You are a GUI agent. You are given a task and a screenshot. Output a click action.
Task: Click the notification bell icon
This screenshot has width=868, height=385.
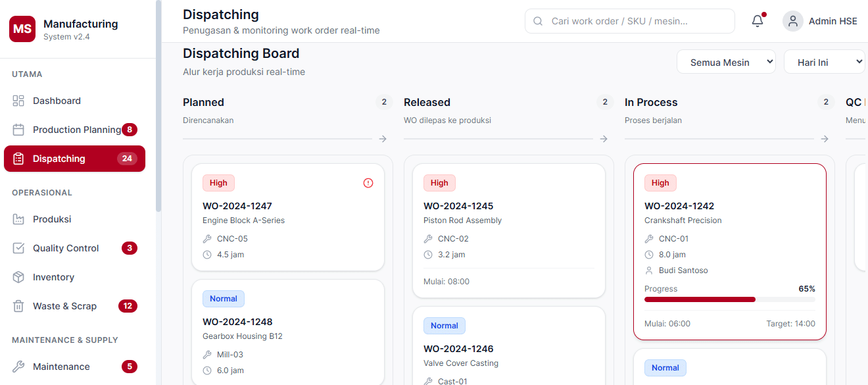tap(758, 21)
